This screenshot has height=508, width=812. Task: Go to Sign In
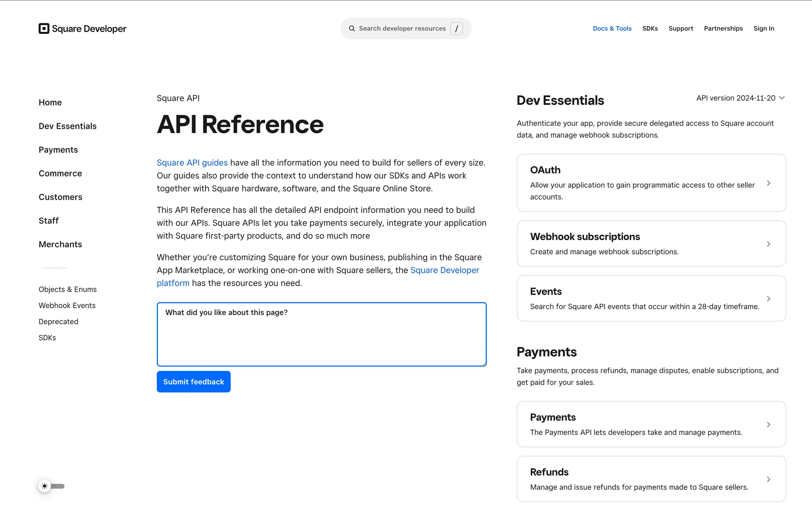764,28
